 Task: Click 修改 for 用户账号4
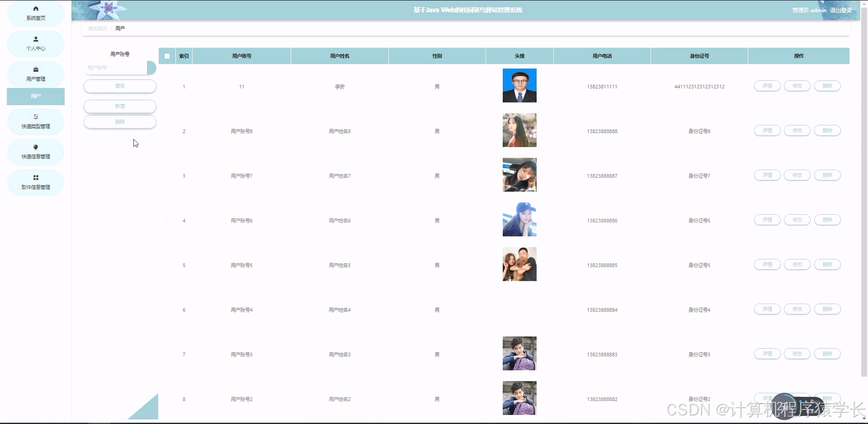point(797,309)
